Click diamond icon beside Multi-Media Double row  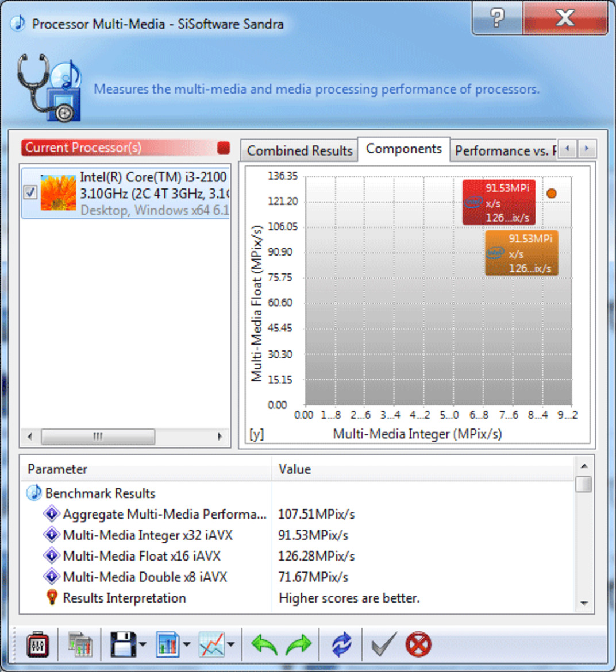point(52,577)
